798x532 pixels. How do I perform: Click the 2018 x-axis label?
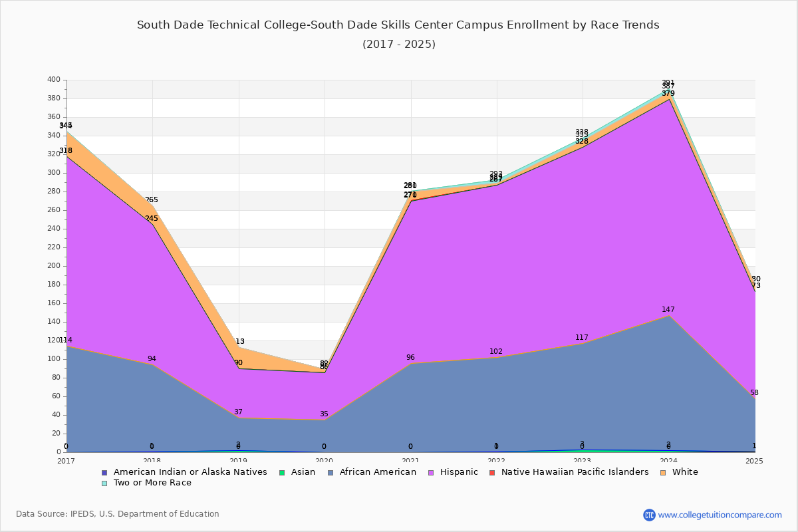(152, 460)
